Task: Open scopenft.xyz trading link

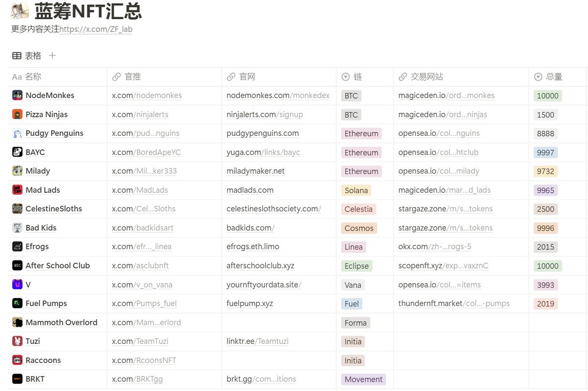Action: click(x=443, y=265)
